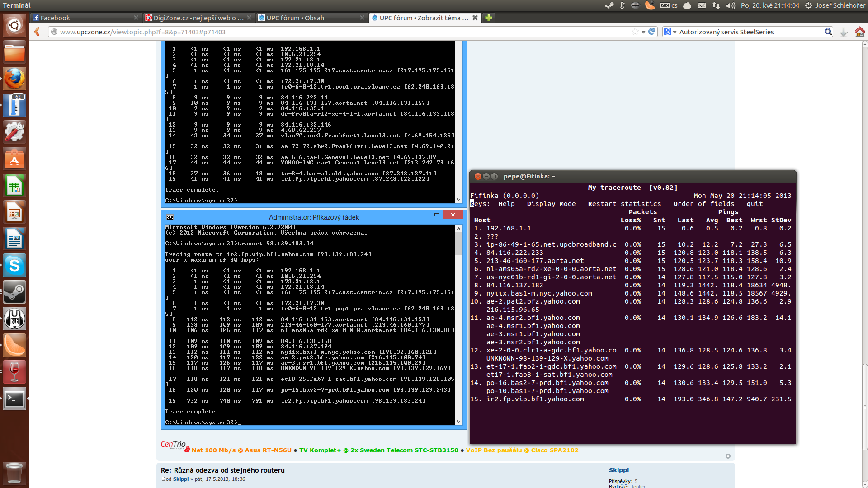Open a new tab with plus button
The width and height of the screenshot is (868, 488).
489,18
